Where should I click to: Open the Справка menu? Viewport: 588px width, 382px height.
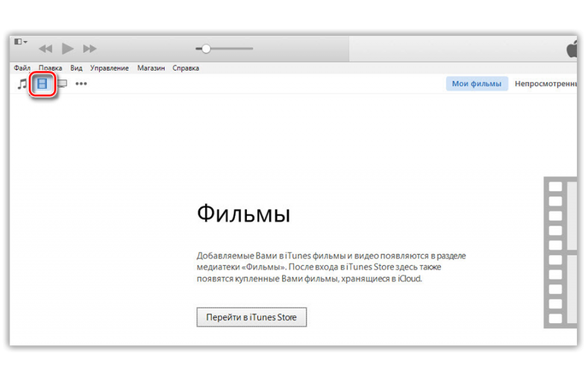pyautogui.click(x=185, y=68)
